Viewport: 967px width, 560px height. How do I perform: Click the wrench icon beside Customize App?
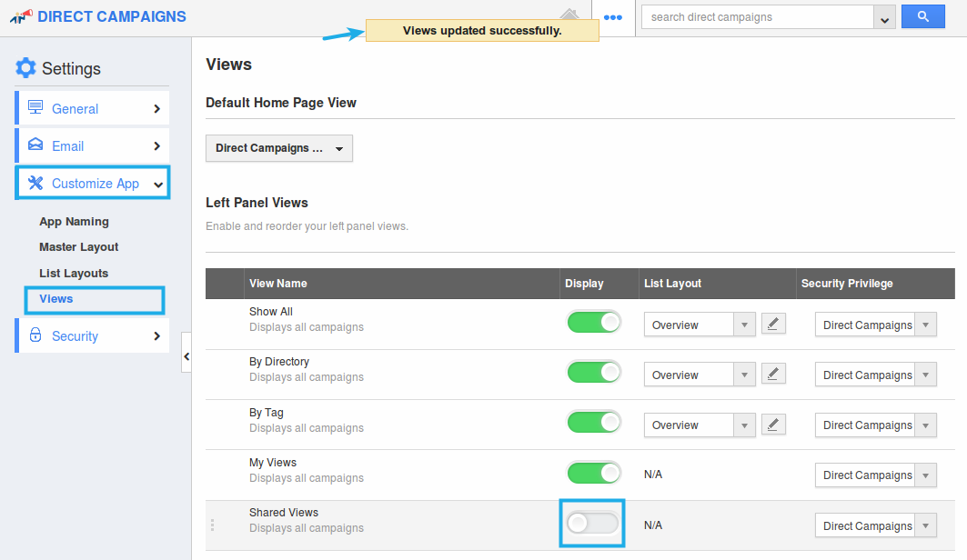pos(35,183)
